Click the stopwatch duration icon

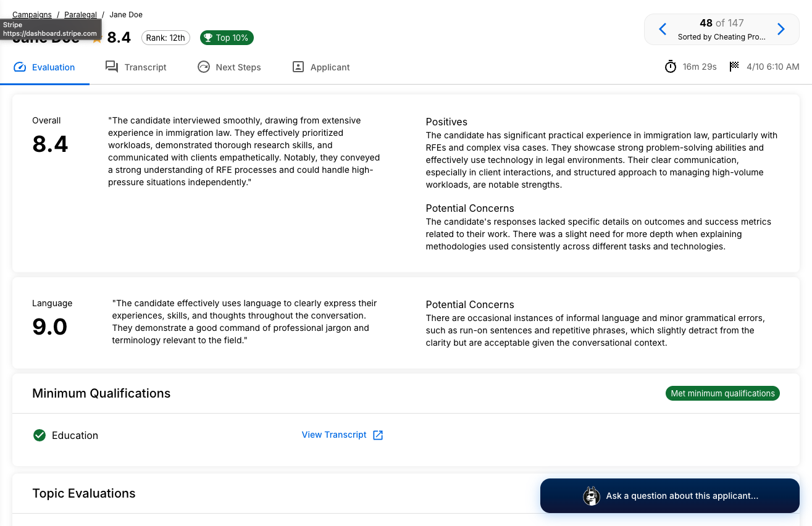tap(671, 67)
